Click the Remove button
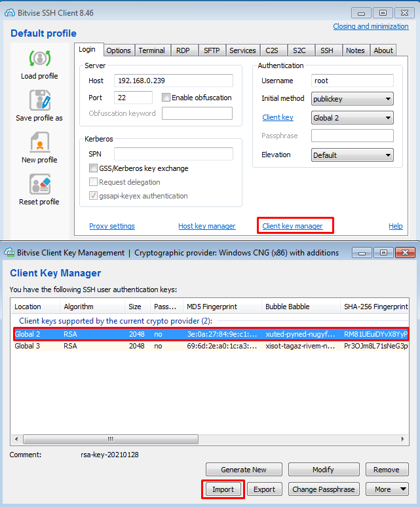This screenshot has width=420, height=507. [x=387, y=470]
